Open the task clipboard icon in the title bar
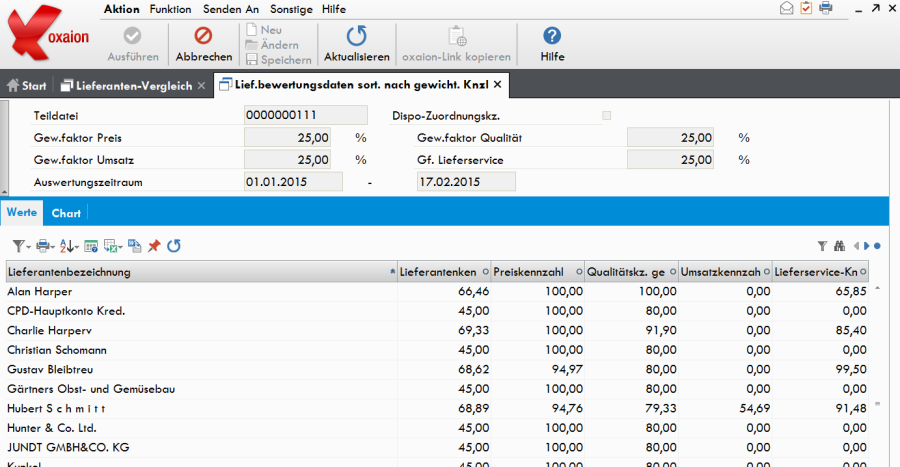 point(806,8)
